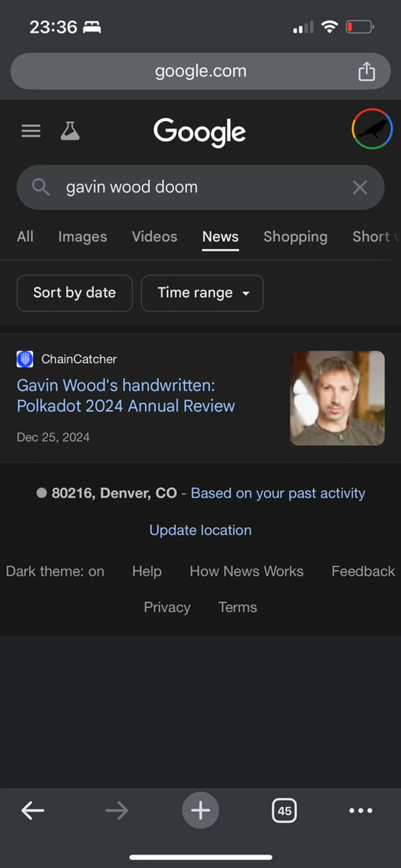Expand the Time range dropdown
This screenshot has height=868, width=401.
202,293
